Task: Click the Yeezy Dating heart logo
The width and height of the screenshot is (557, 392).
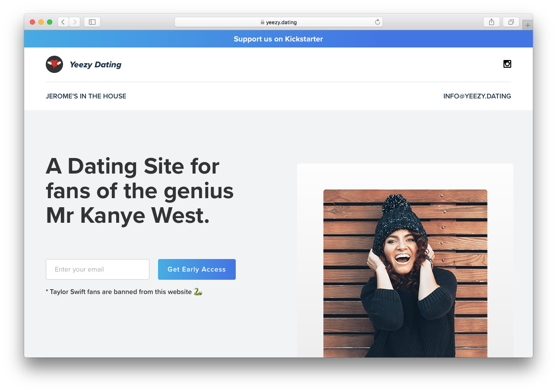Action: tap(54, 64)
